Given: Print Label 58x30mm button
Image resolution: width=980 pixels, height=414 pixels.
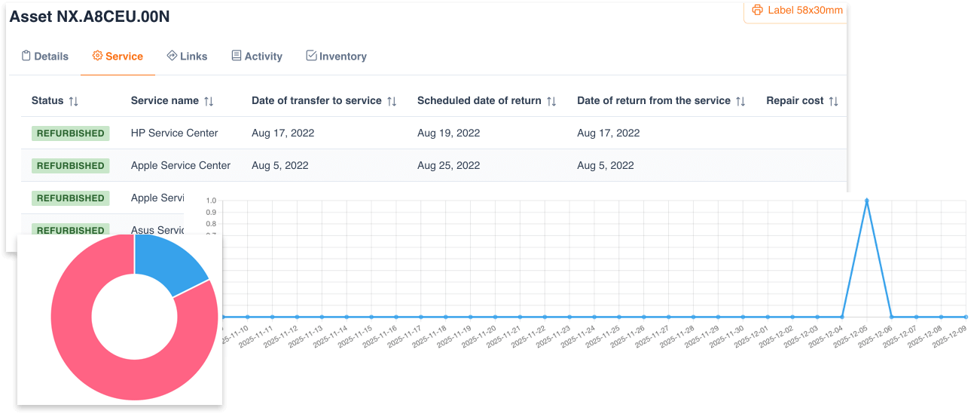Looking at the screenshot, I should [797, 11].
